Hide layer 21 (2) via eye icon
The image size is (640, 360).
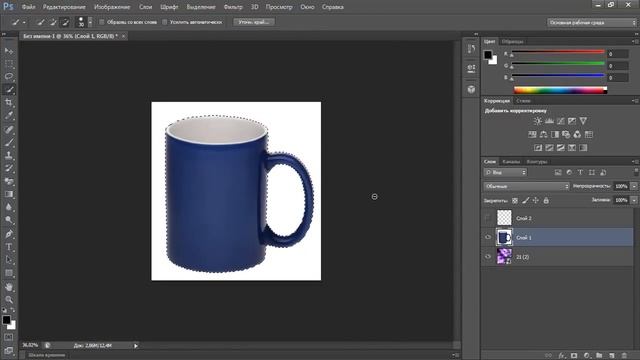point(488,257)
